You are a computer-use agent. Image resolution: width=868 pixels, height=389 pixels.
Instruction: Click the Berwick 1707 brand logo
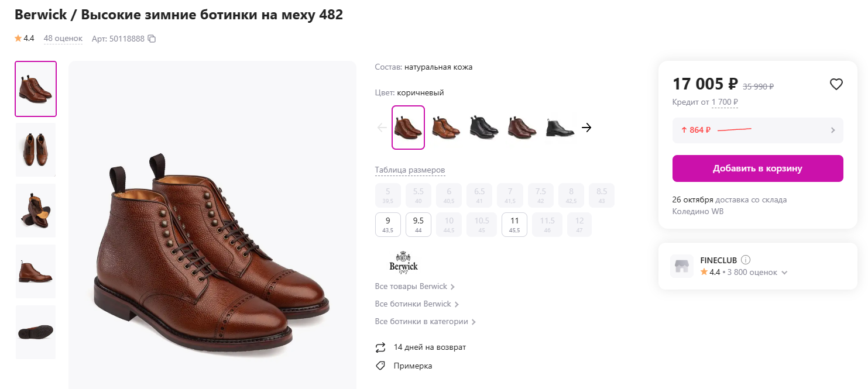403,261
